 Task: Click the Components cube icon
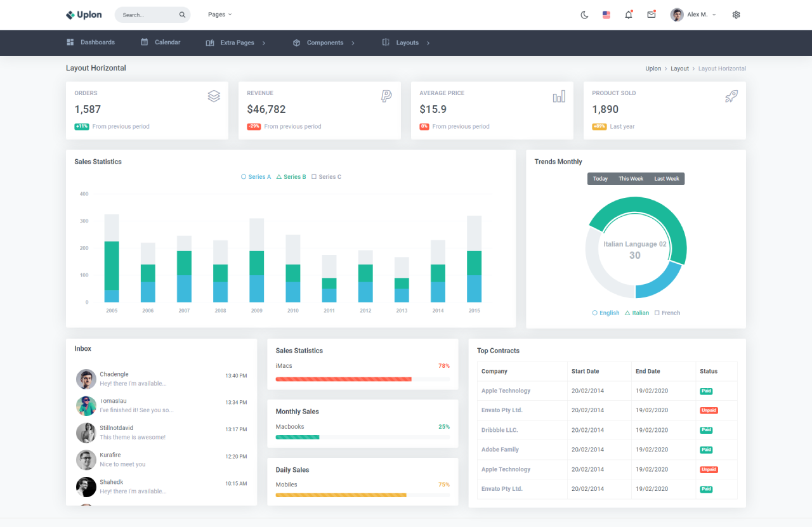[x=296, y=43]
